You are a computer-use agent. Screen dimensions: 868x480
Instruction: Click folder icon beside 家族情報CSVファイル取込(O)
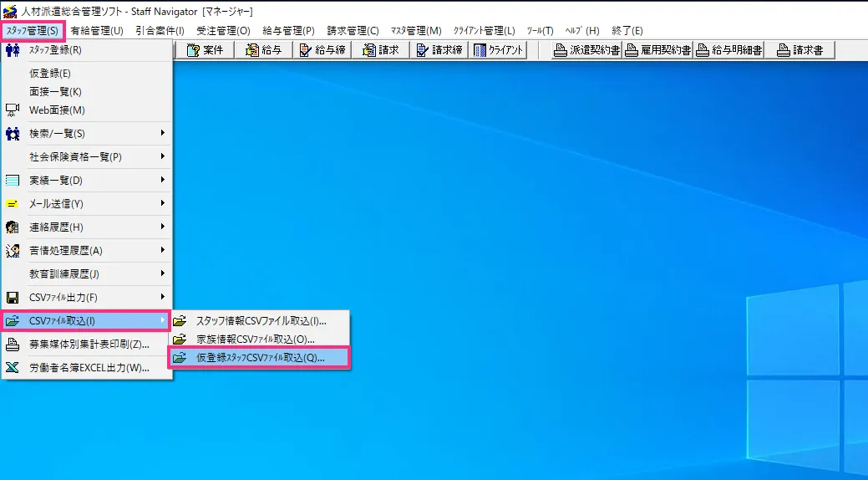tap(180, 340)
